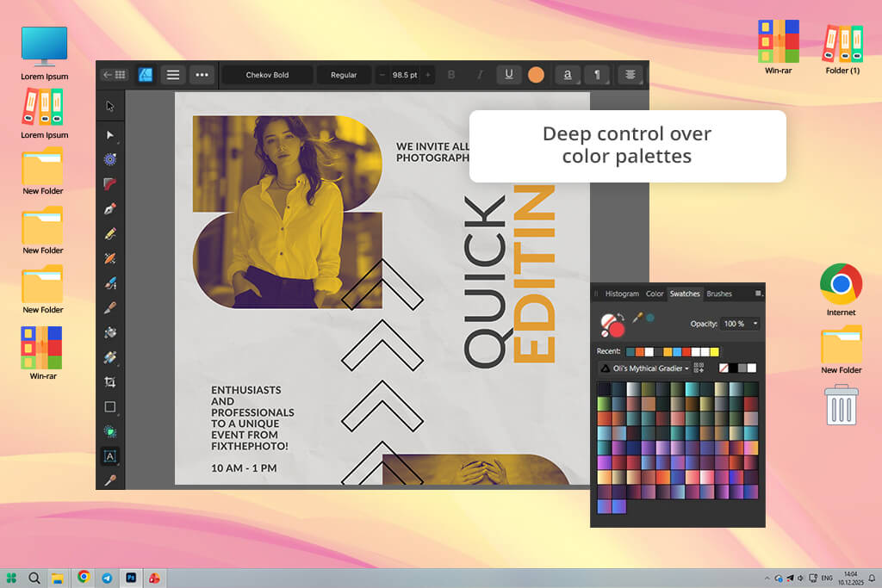Open the three-dots more options menu
Image resolution: width=882 pixels, height=588 pixels.
click(202, 75)
